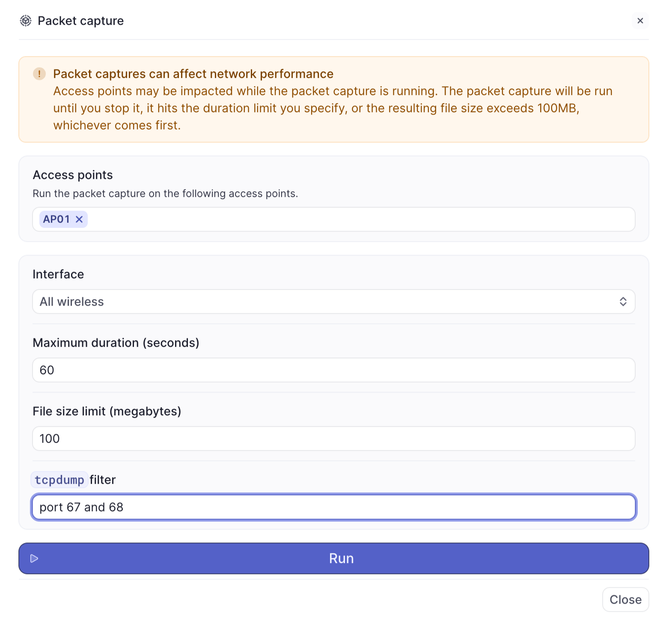Click the warning heading about network performance
This screenshot has width=672, height=620.
(x=193, y=74)
